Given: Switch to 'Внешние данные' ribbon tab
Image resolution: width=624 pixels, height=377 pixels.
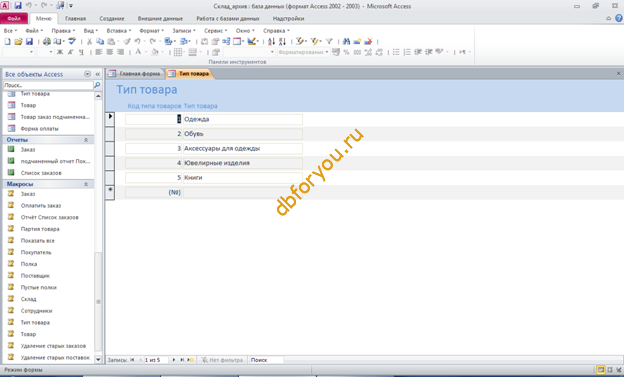Looking at the screenshot, I should pos(160,18).
